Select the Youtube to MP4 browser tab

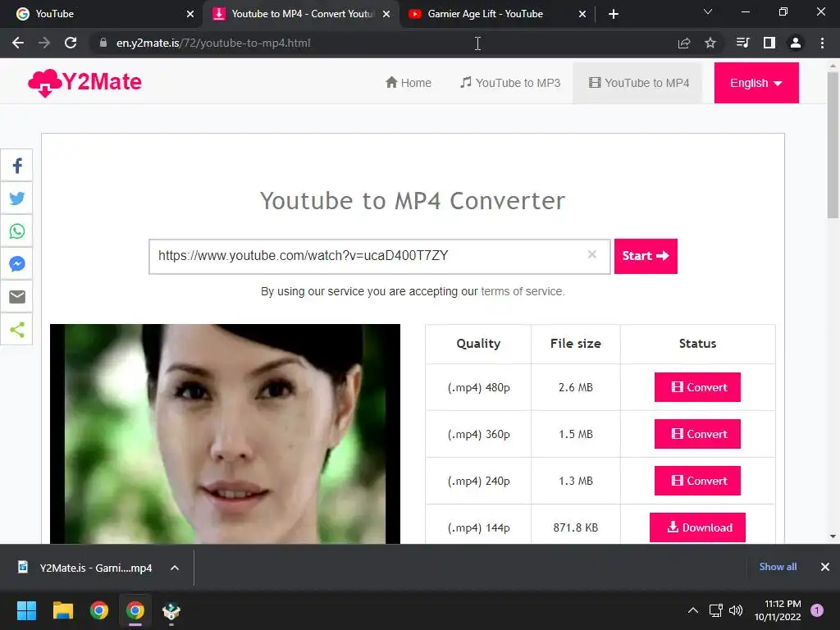click(x=300, y=14)
